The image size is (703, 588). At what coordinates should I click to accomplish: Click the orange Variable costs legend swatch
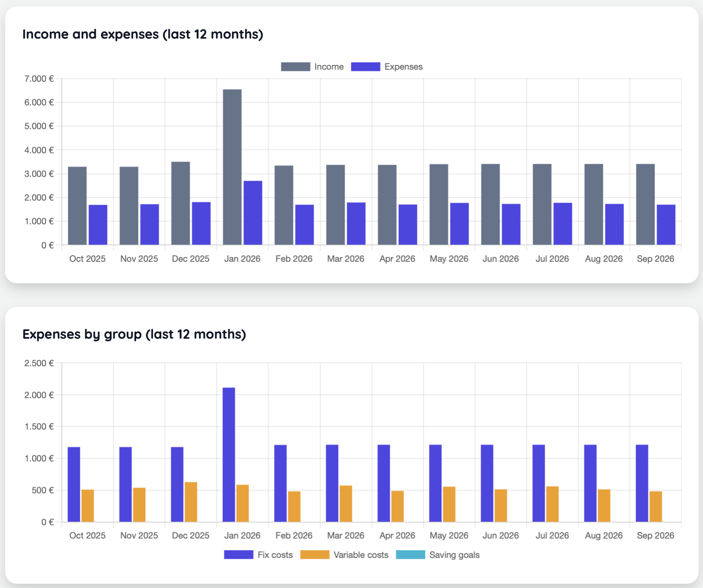coord(315,555)
